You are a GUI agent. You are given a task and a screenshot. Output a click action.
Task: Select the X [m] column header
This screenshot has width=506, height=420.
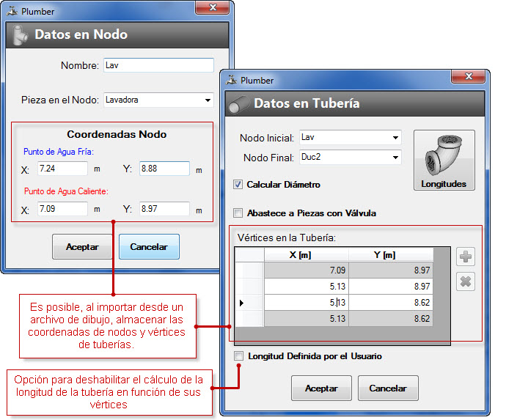tap(306, 254)
